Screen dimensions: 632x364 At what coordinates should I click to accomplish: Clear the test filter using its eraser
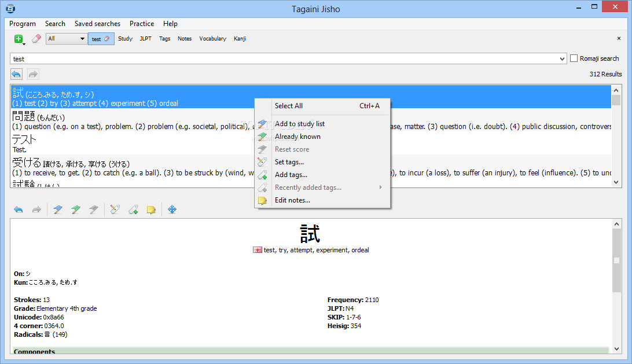tap(107, 39)
